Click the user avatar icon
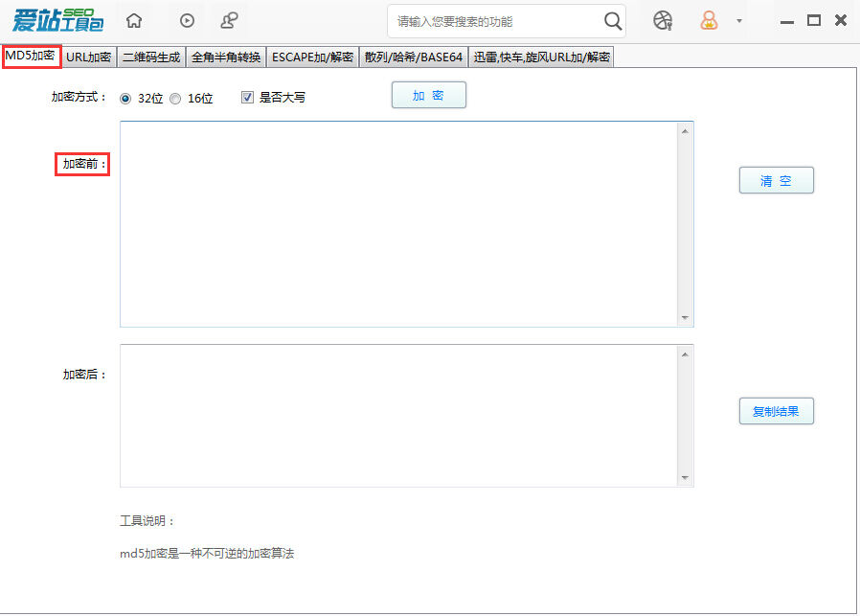Image resolution: width=860 pixels, height=616 pixels. pyautogui.click(x=708, y=19)
